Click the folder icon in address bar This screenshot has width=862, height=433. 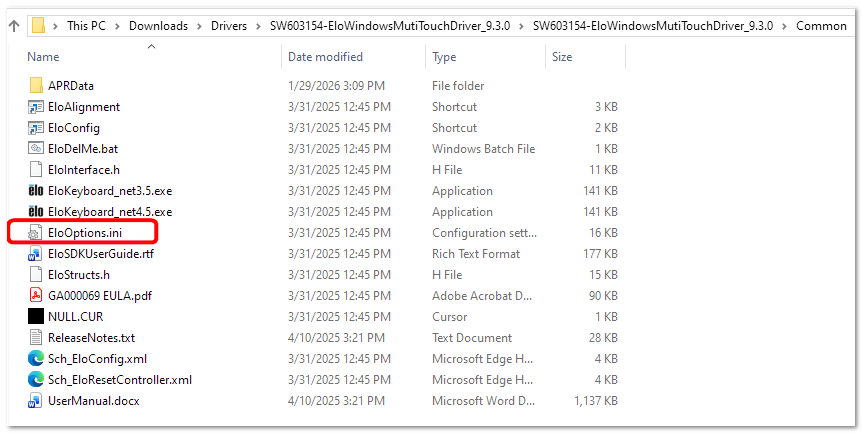[x=38, y=26]
